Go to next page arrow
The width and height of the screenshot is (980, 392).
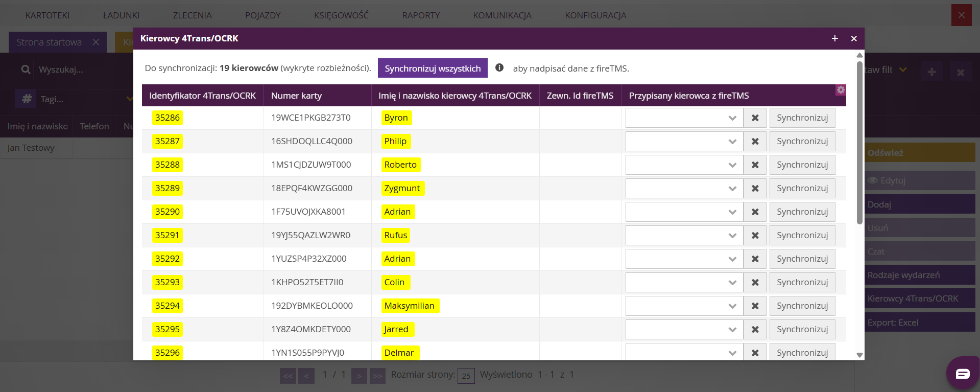pos(360,376)
